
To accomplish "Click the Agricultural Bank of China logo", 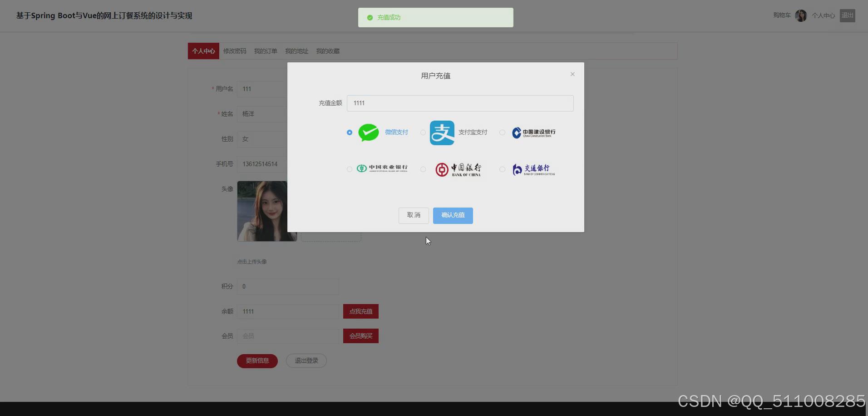I will (382, 168).
